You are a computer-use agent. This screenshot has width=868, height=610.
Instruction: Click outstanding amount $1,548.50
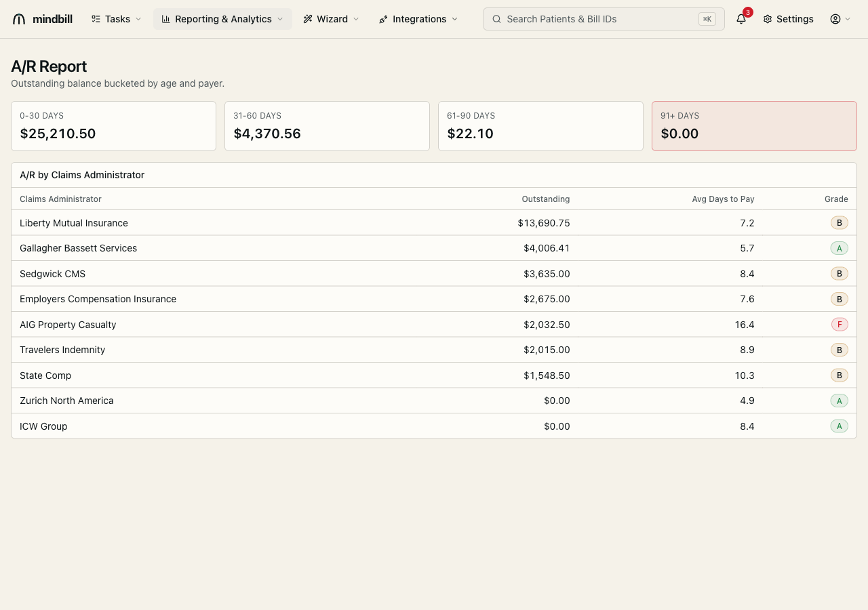[547, 375]
